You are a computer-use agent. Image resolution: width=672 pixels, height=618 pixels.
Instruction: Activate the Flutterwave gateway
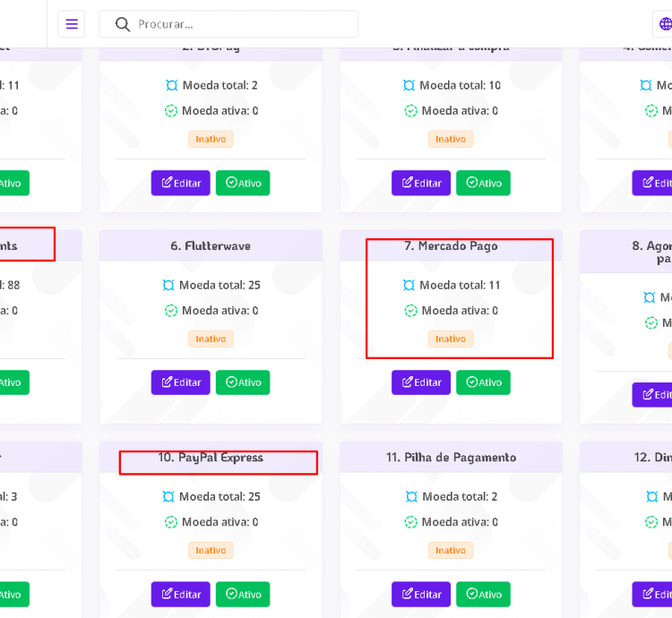point(243,382)
